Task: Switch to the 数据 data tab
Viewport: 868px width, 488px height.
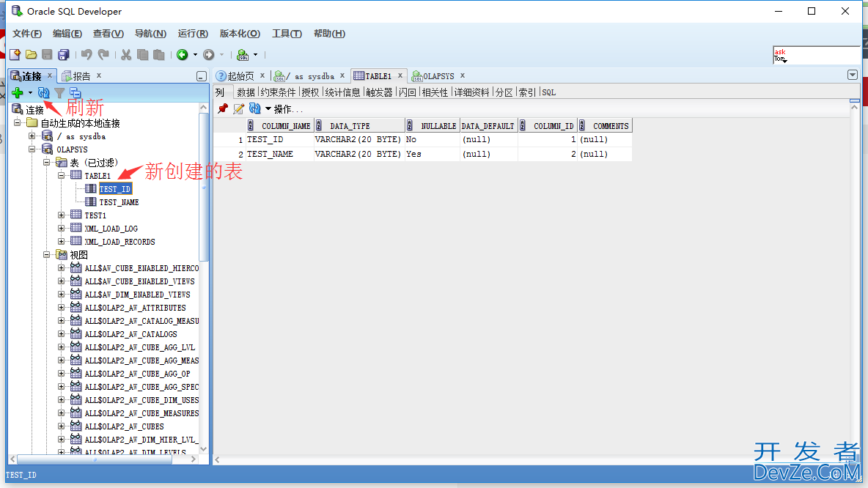Action: (x=246, y=92)
